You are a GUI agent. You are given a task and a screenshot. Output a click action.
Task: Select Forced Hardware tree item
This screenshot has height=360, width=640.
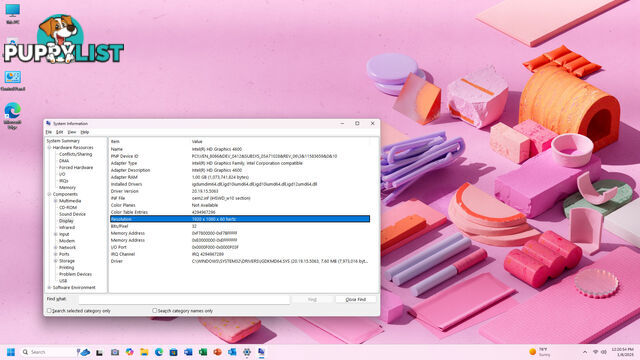pos(76,167)
